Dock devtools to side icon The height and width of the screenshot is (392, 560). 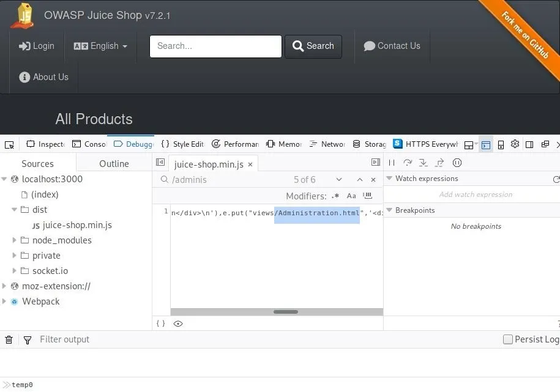click(x=529, y=144)
